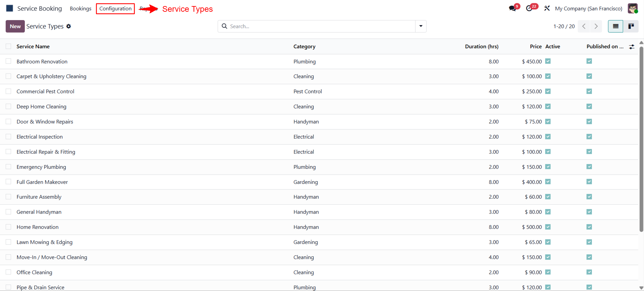Select the Carpet & Upholstery Cleaning row checkbox
The width and height of the screenshot is (644, 291).
click(x=8, y=76)
